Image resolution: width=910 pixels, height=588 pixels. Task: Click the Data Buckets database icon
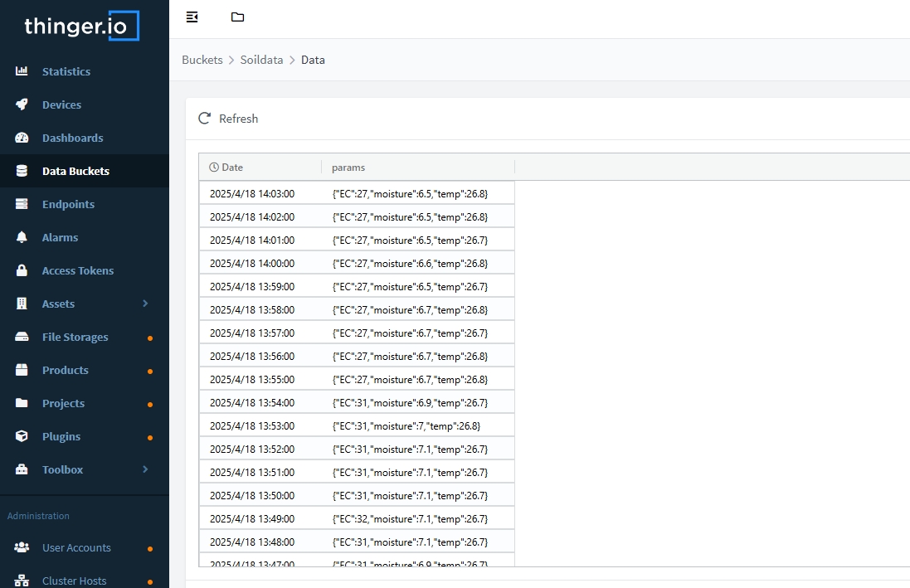pos(21,171)
